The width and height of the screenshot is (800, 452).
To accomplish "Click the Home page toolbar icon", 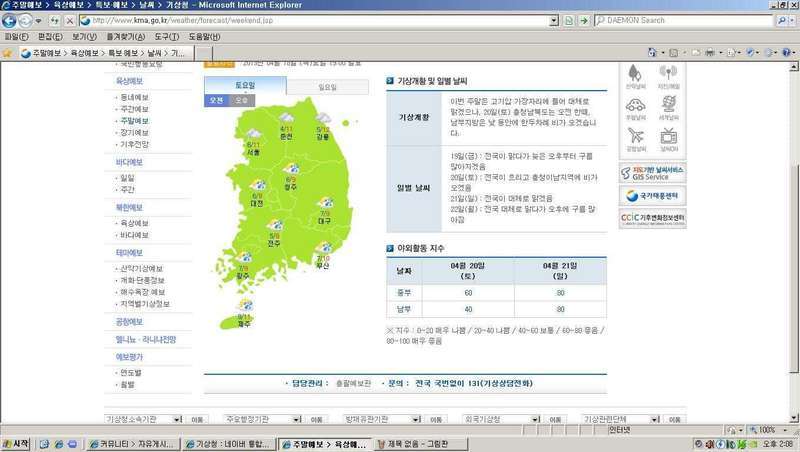I will click(x=652, y=53).
